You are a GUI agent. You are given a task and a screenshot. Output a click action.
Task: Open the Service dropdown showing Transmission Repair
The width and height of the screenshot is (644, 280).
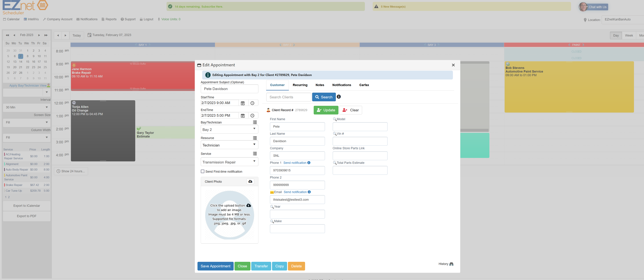pyautogui.click(x=229, y=162)
